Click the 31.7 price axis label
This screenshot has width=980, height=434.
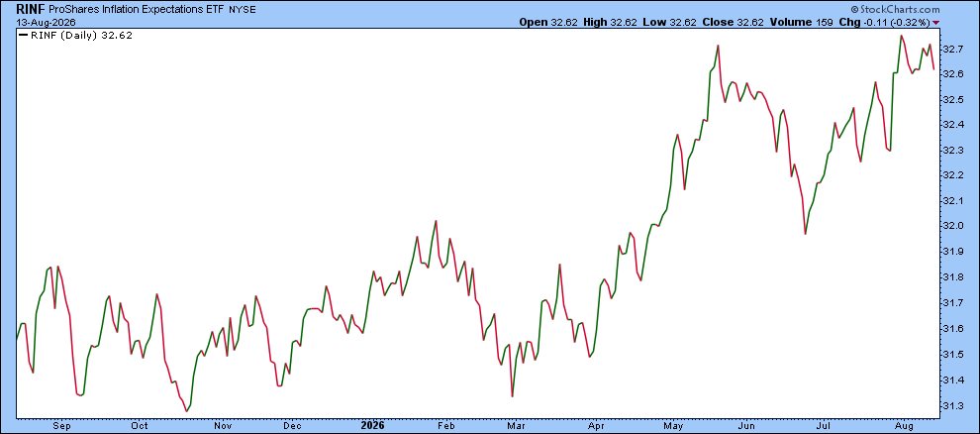(953, 303)
